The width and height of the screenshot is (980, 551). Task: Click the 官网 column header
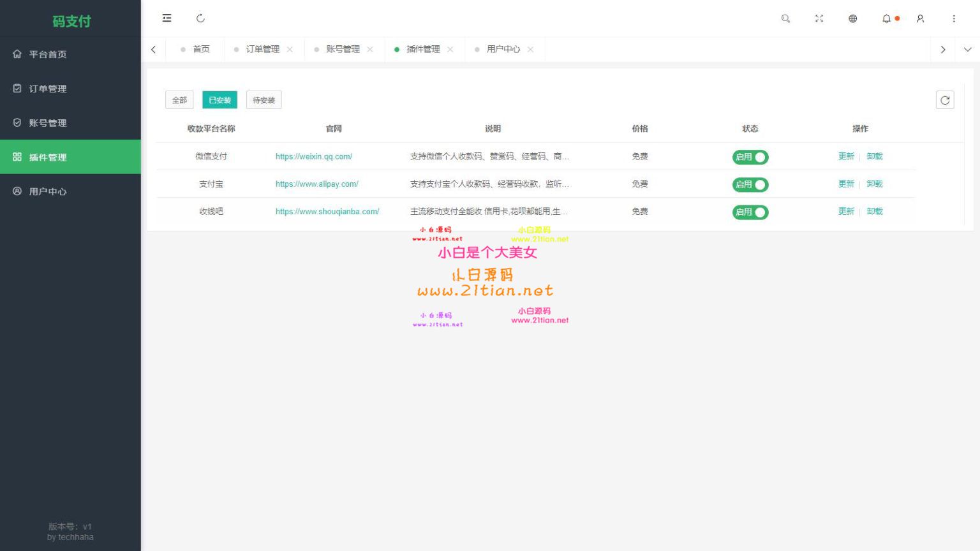[334, 128]
